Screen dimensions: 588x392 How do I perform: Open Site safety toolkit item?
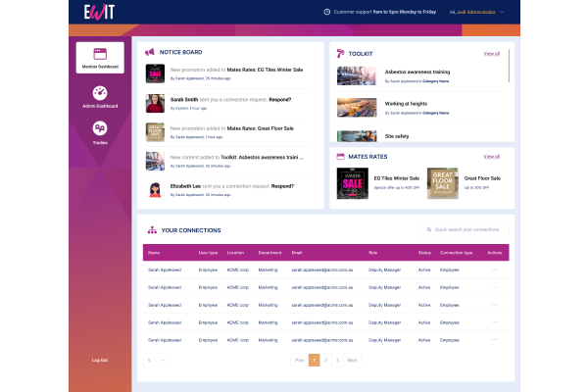pos(397,136)
